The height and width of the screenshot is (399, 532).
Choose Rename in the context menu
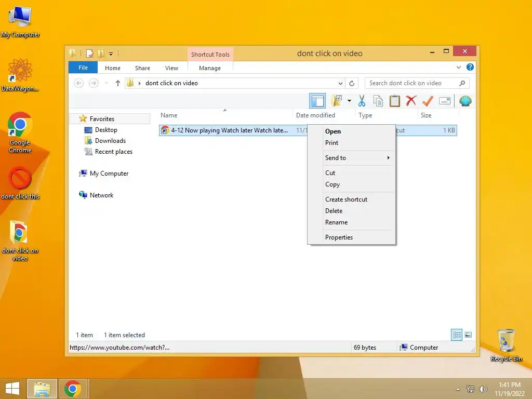coord(352,222)
